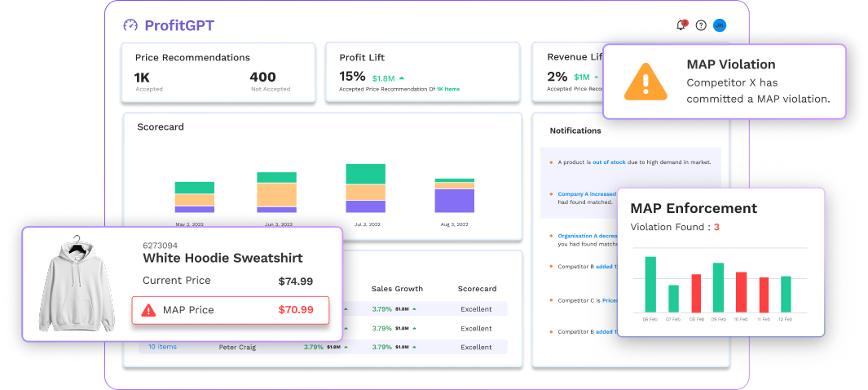Click the green 06 Feb enforcement bar

click(650, 284)
